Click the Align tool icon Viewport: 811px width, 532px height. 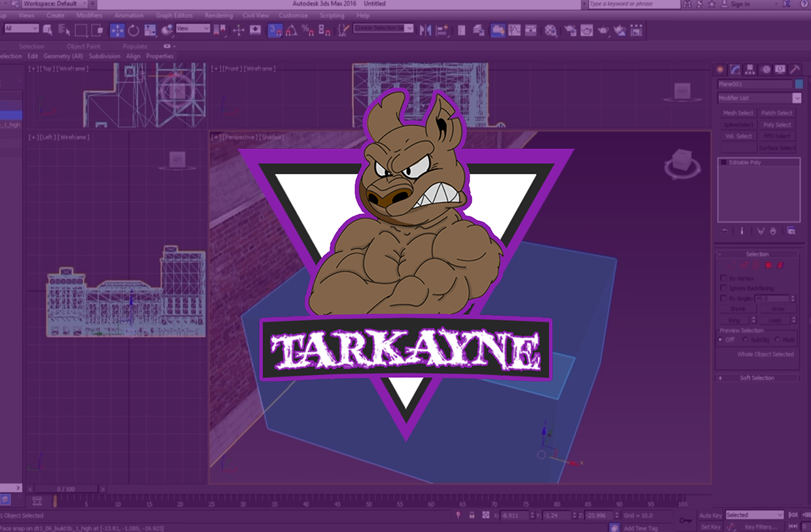443,30
